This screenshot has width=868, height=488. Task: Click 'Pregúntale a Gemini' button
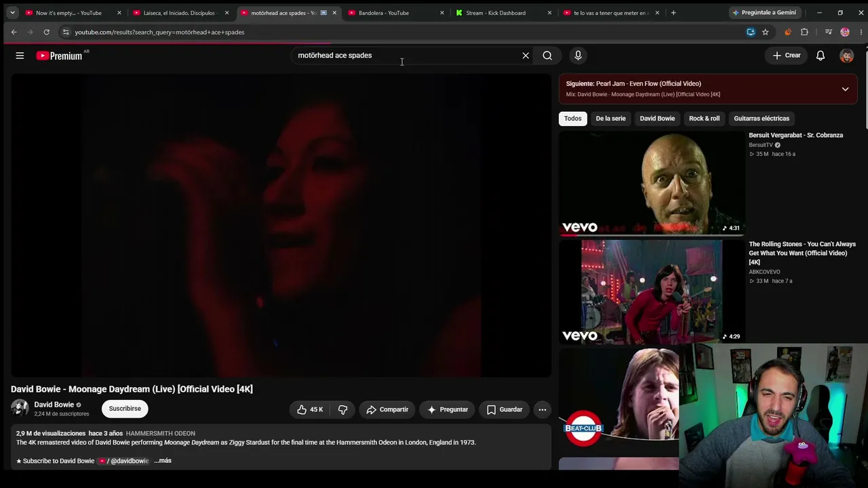[x=764, y=13]
